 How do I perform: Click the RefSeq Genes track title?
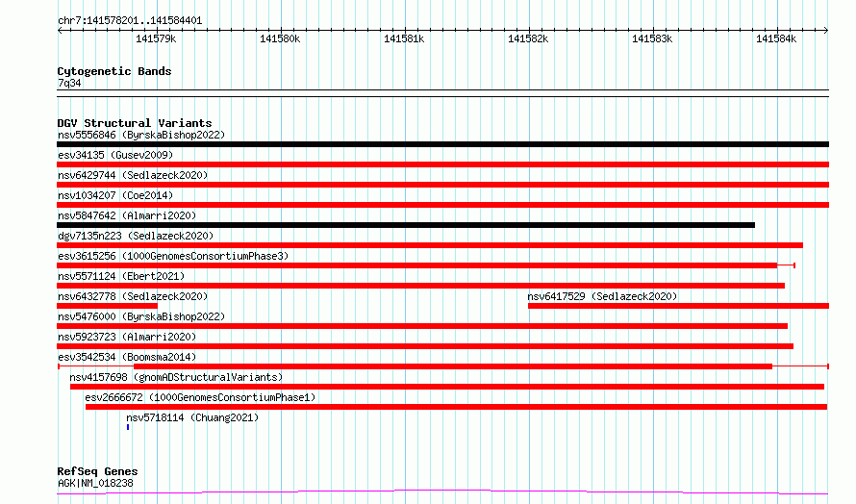pos(97,471)
